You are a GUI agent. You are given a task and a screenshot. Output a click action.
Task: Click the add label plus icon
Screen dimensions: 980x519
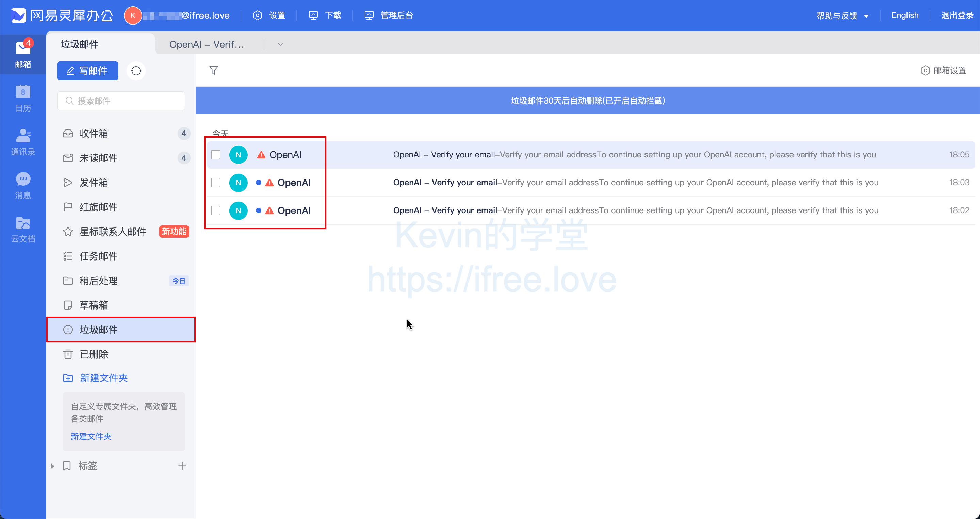click(182, 466)
